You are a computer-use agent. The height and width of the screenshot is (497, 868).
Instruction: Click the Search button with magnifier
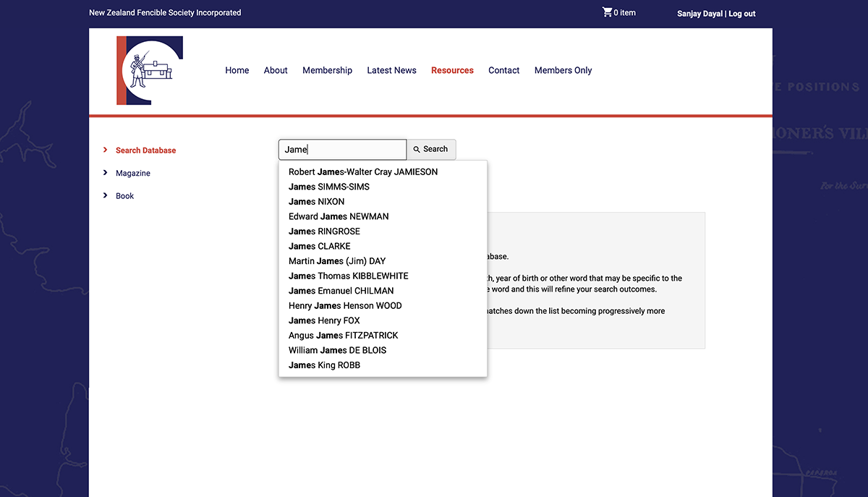coord(431,149)
